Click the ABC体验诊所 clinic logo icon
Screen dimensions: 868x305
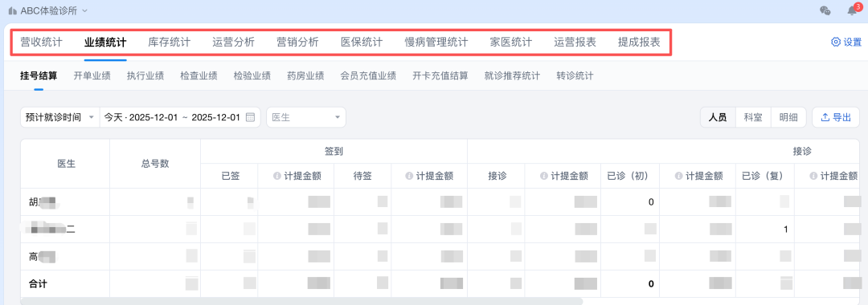[13, 11]
